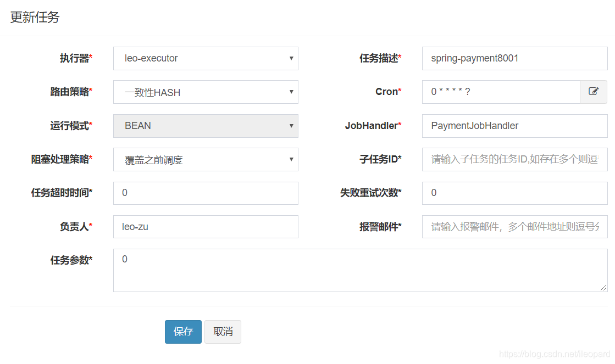Click the 负责人 field containing leo-zu

(x=206, y=227)
